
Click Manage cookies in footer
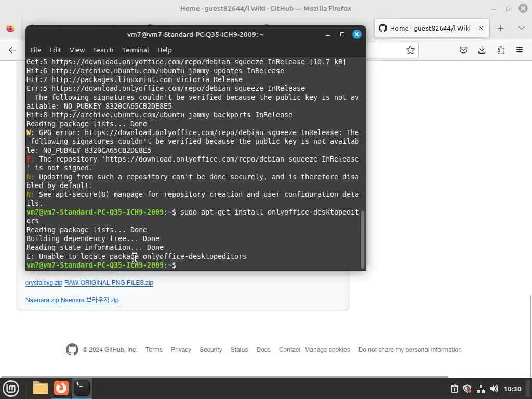point(327,350)
